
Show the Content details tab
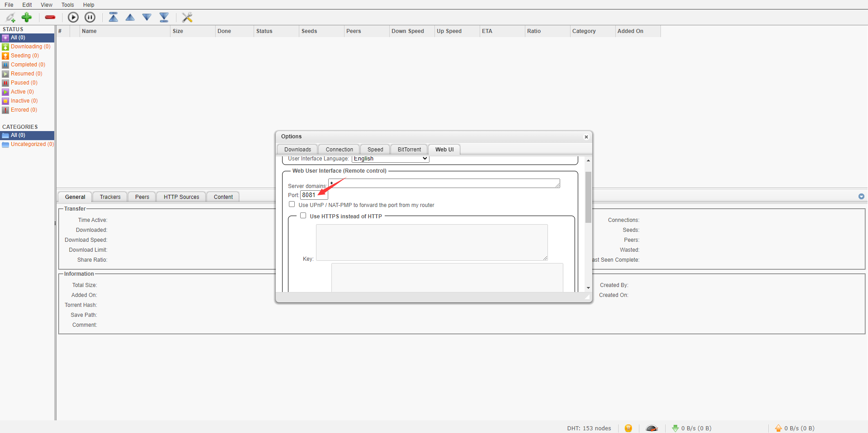click(x=223, y=197)
